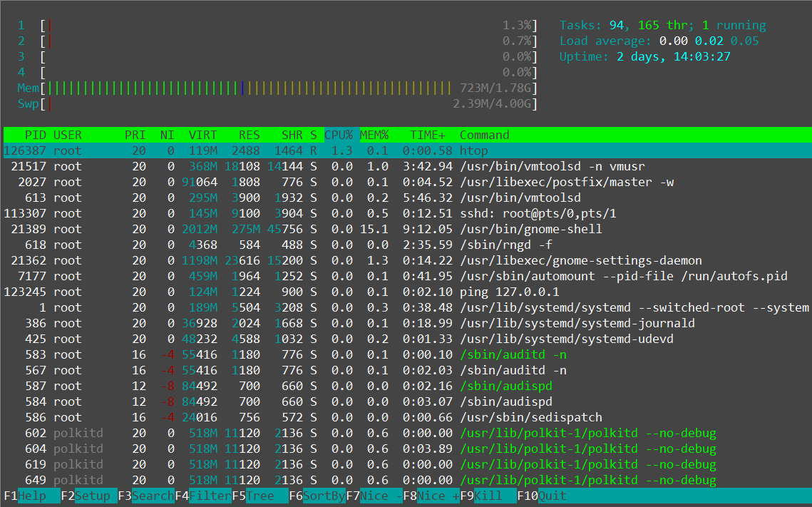Select the sshd root@pts/0 process row
This screenshot has height=507, width=812.
[x=408, y=213]
